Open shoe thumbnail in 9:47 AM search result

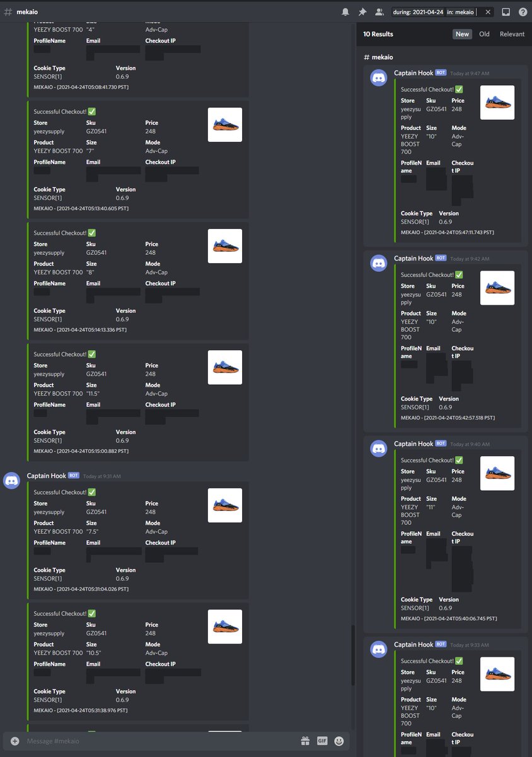[x=497, y=102]
